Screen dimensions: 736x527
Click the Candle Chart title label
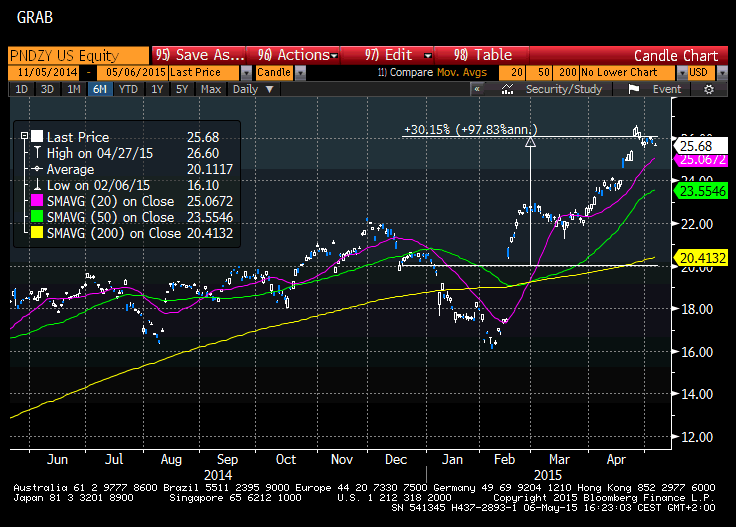click(x=676, y=56)
